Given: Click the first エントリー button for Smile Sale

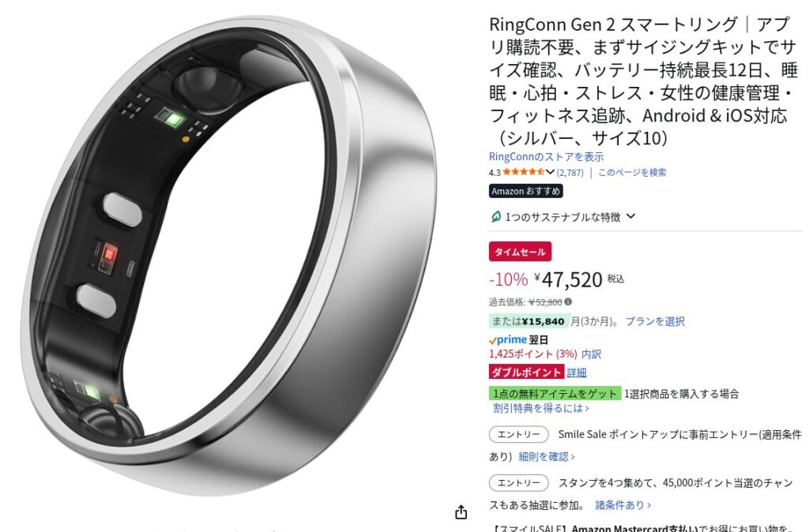Looking at the screenshot, I should [x=518, y=435].
